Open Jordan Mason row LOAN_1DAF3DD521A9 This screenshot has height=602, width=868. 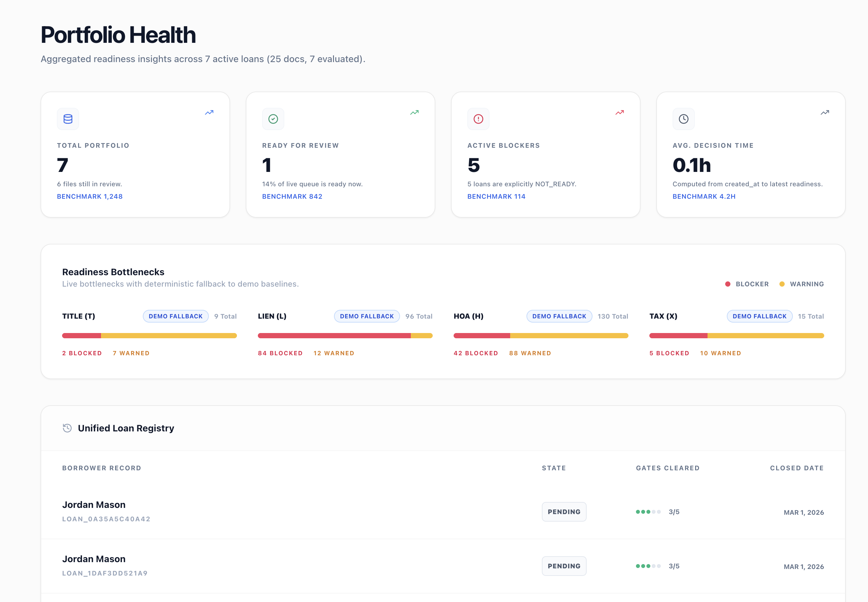pyautogui.click(x=94, y=559)
